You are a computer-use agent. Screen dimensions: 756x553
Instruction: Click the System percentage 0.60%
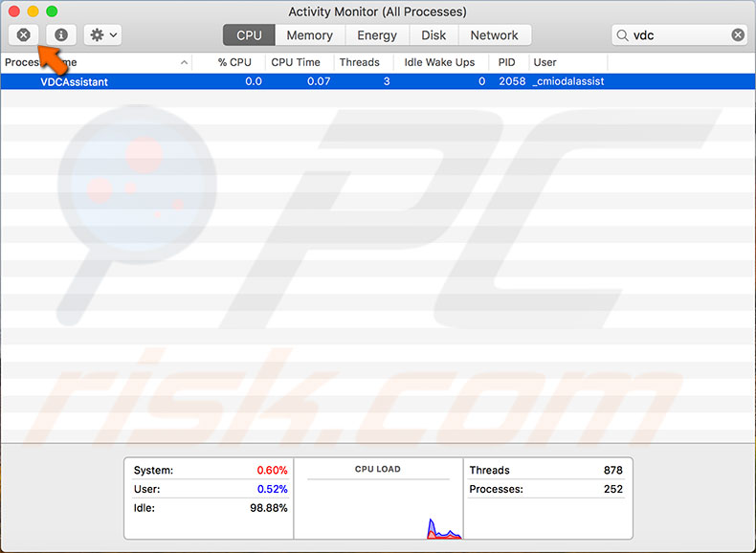272,470
